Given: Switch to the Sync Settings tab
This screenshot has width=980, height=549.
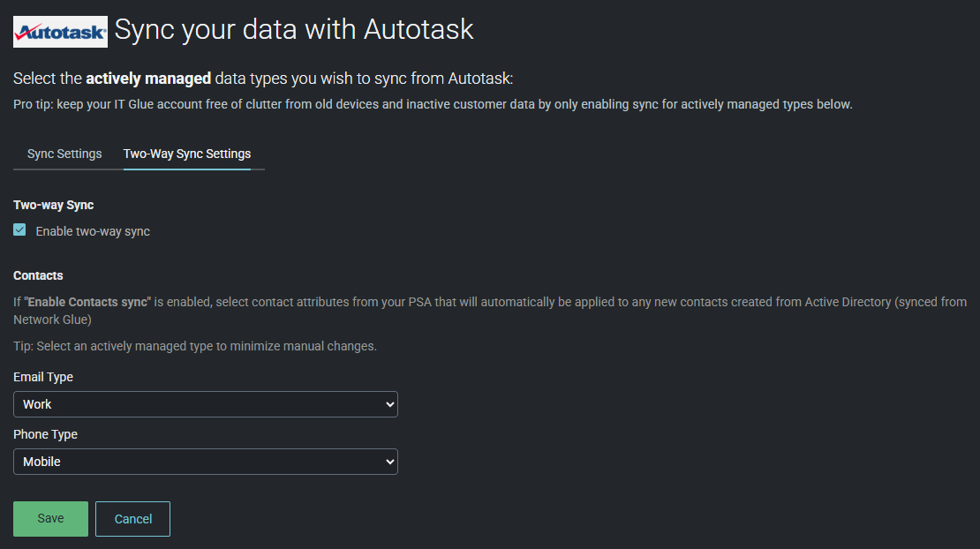Looking at the screenshot, I should [x=64, y=154].
